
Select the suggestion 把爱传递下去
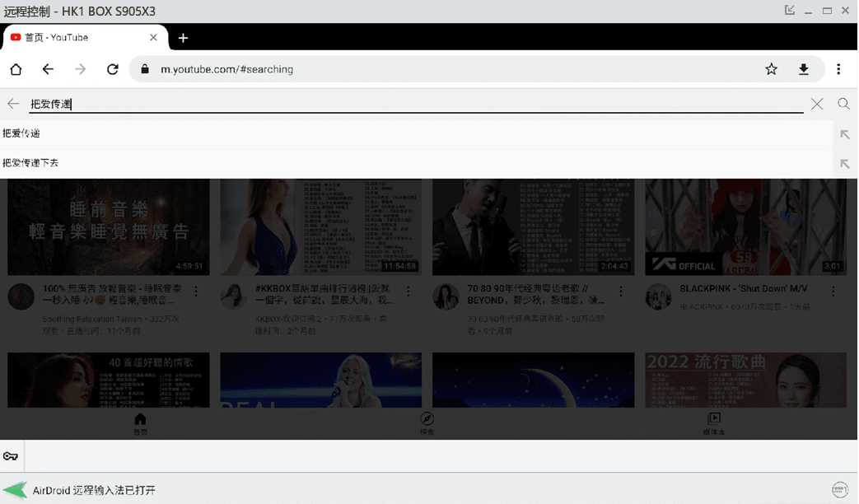31,163
